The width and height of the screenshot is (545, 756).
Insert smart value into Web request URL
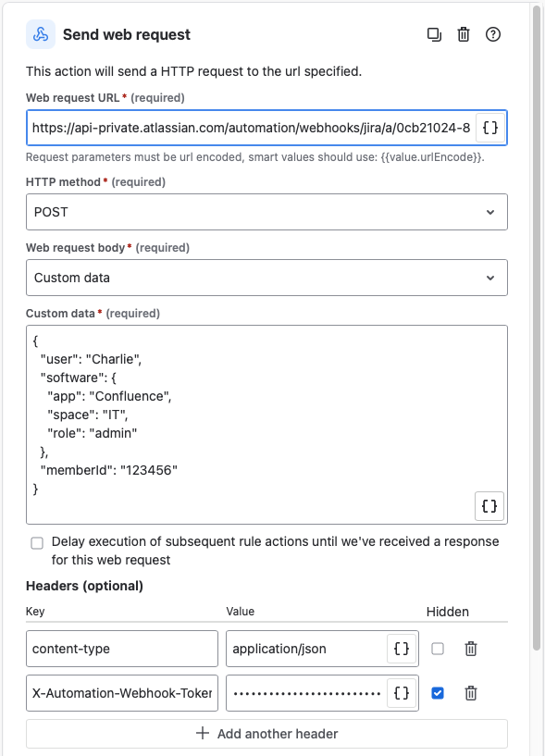tap(490, 128)
